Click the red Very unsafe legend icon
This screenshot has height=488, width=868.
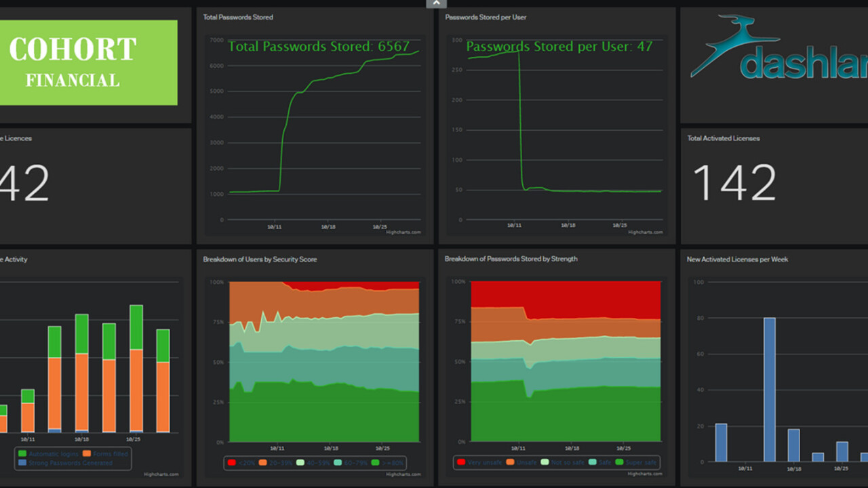pos(462,463)
